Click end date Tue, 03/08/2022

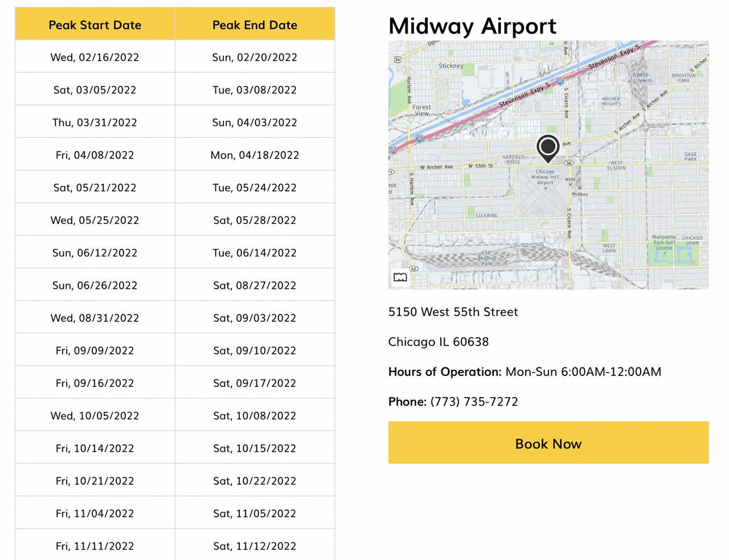pyautogui.click(x=255, y=90)
